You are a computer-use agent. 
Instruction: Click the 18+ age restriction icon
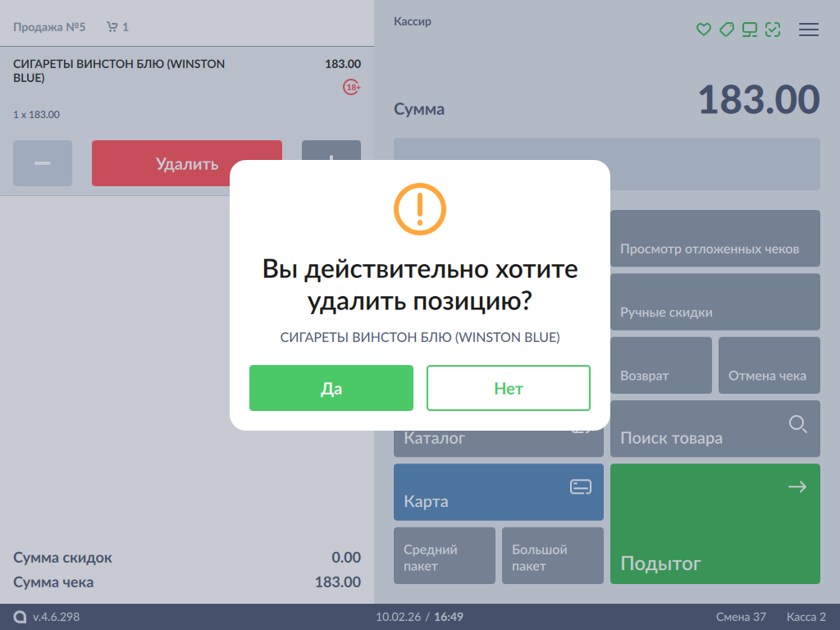352,87
